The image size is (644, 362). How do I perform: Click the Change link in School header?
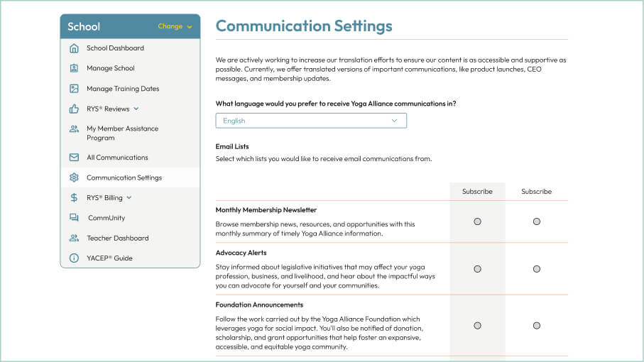175,27
